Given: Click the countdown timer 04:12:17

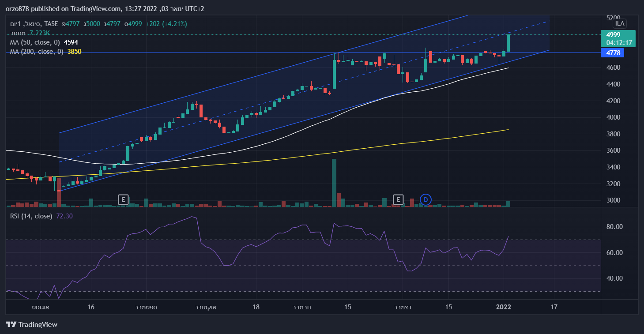Looking at the screenshot, I should pos(620,43).
